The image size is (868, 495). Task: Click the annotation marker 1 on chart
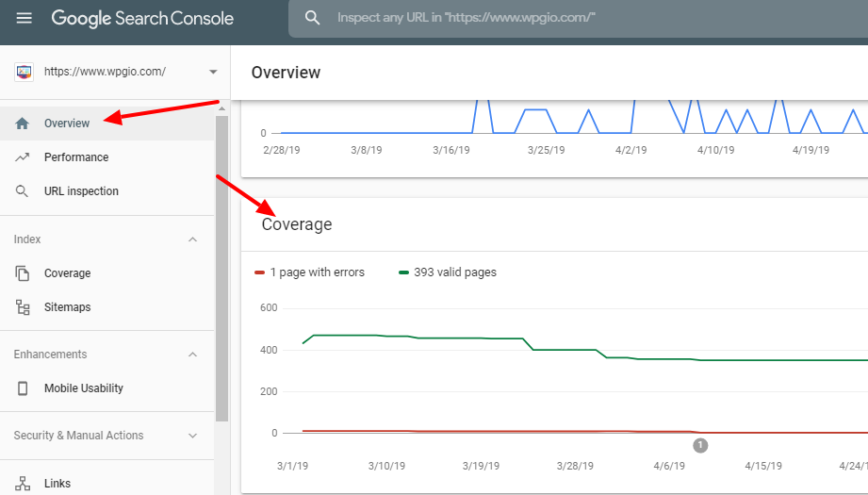[700, 445]
